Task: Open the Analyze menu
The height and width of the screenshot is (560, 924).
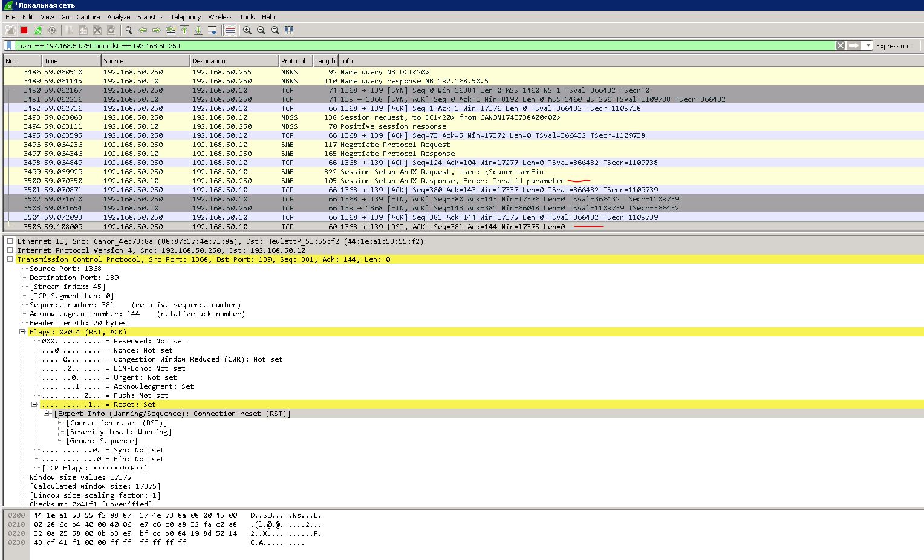Action: [x=119, y=17]
